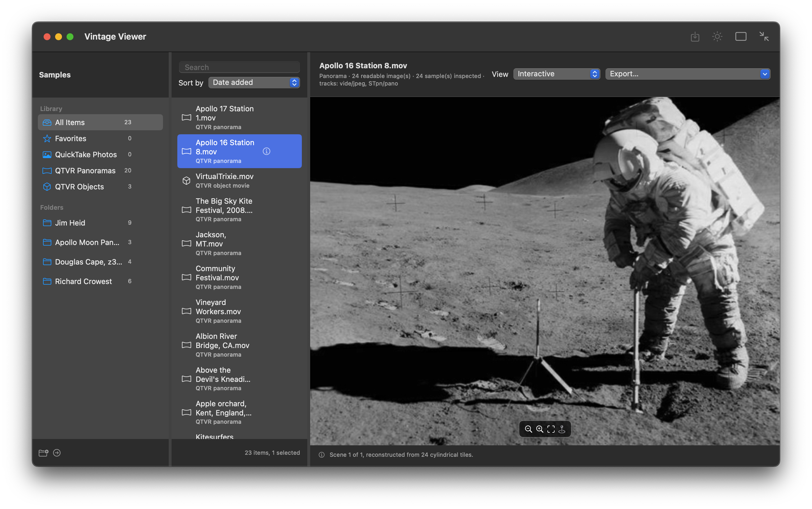Image resolution: width=812 pixels, height=509 pixels.
Task: Click the panorama image of the astronaut
Action: point(545,271)
